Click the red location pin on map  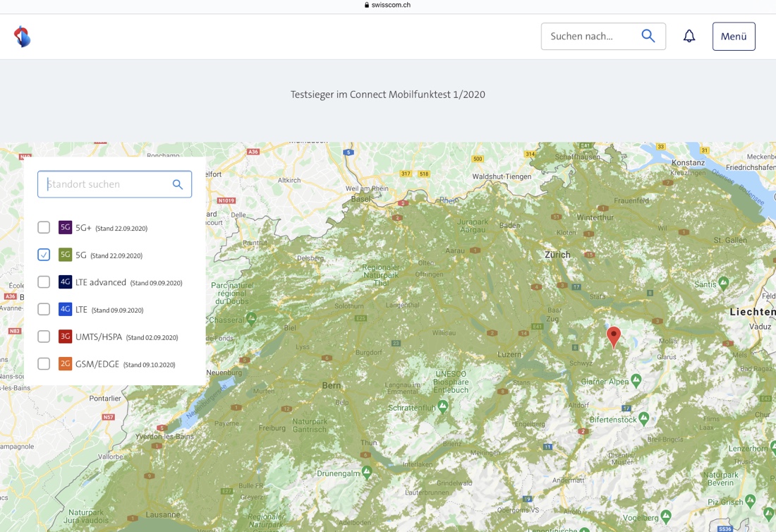tap(614, 336)
